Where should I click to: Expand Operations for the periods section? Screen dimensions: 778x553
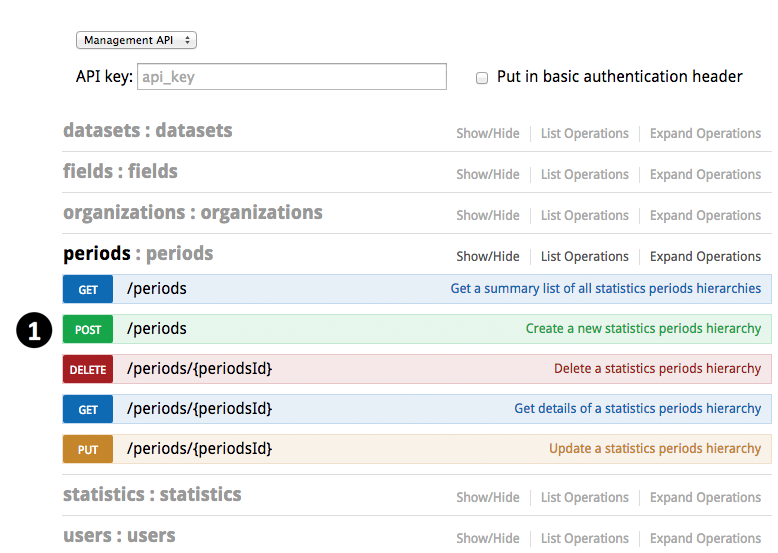tap(705, 256)
